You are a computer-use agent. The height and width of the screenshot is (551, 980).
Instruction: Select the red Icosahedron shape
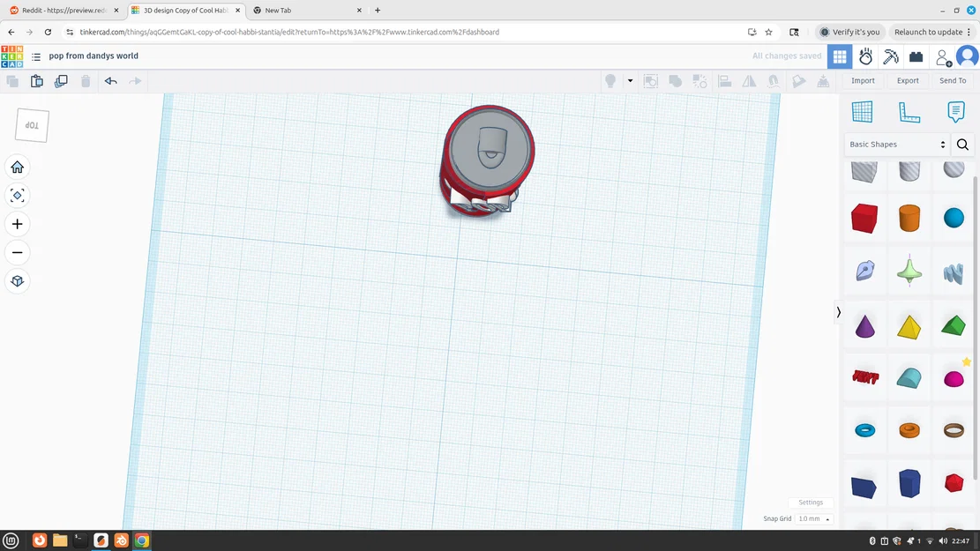click(x=954, y=483)
